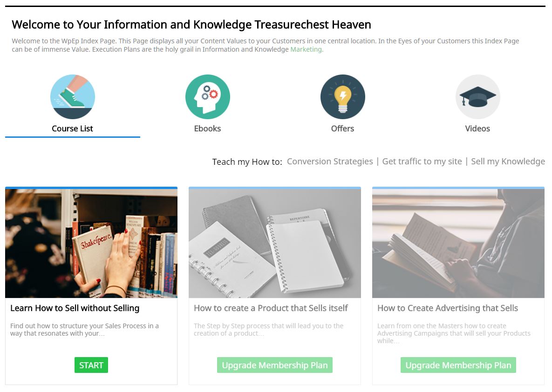The image size is (552, 392).
Task: Open title How to Create Advertising that Sells
Action: click(x=448, y=308)
